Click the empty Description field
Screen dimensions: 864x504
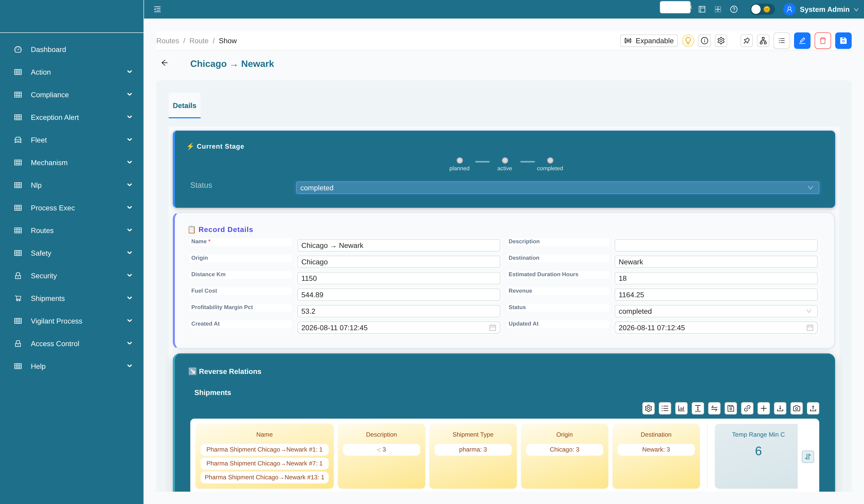coord(716,246)
